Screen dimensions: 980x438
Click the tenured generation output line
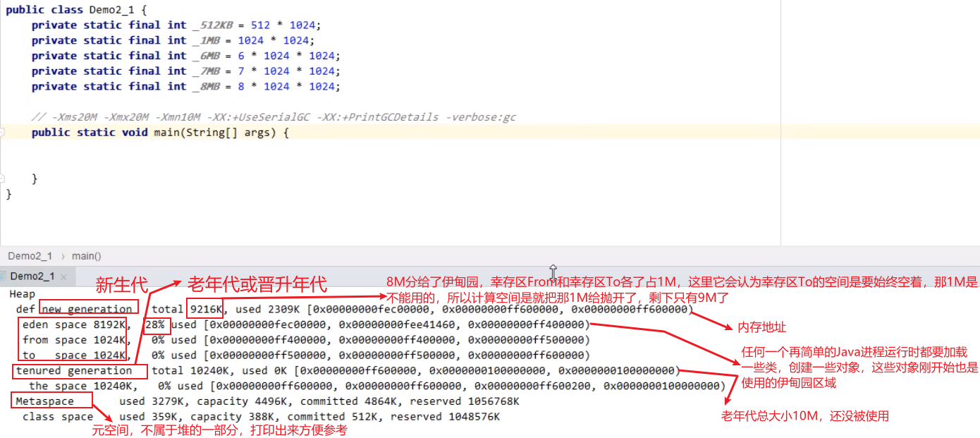coord(348,371)
